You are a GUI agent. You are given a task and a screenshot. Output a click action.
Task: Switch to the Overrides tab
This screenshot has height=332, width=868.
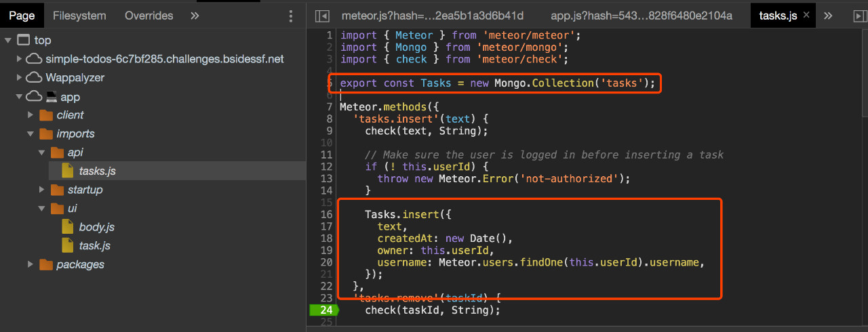point(149,16)
